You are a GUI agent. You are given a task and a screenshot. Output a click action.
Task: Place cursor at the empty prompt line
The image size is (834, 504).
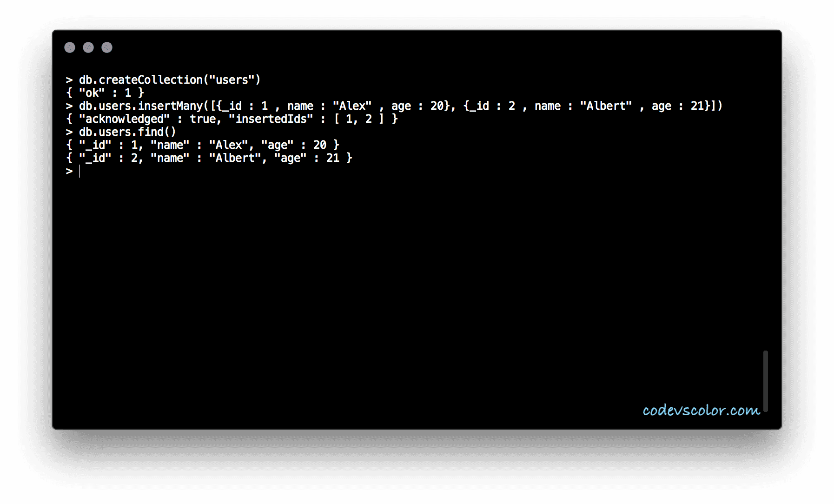(80, 171)
